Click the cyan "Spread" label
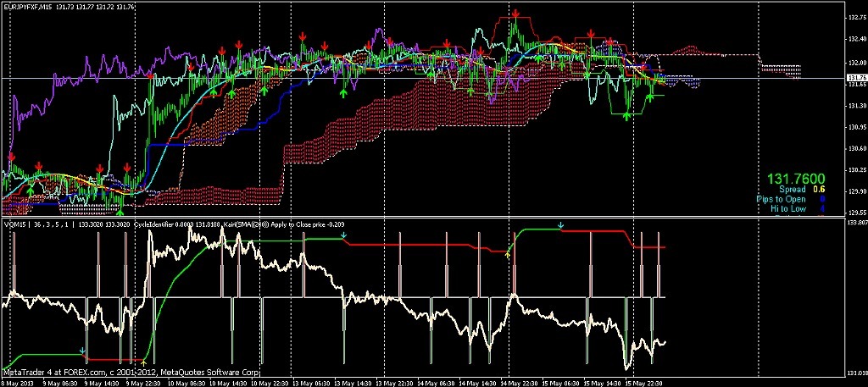This screenshot has height=387, width=868. [793, 189]
